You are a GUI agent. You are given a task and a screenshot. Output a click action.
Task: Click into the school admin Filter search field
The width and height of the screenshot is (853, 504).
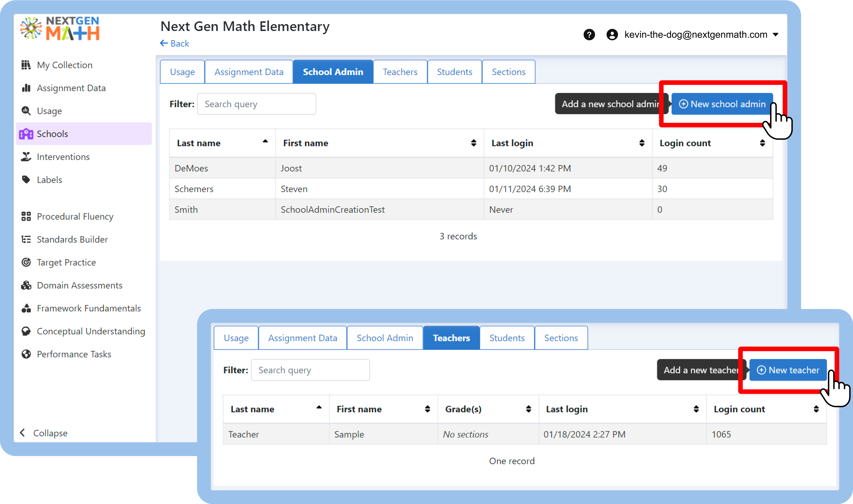[x=257, y=104]
